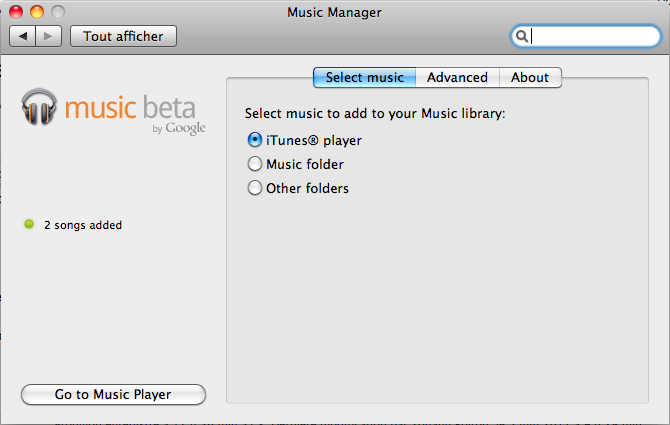The image size is (670, 425).
Task: Choose the Music folder radio option
Action: pos(255,164)
